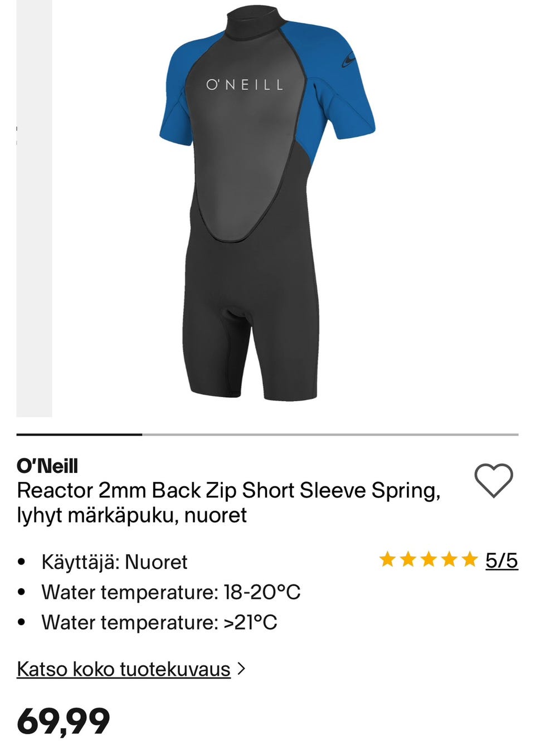Viewport: 535px width, 756px height.
Task: Click the second rating star
Action: [408, 559]
